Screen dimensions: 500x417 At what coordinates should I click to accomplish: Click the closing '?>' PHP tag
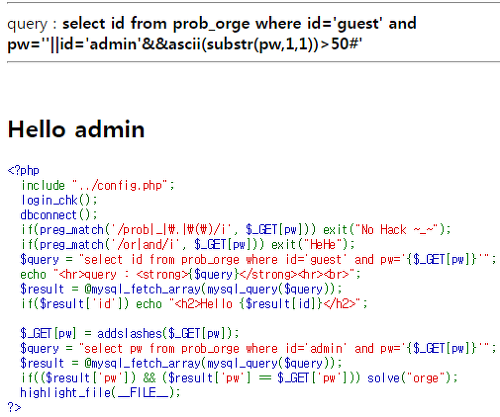pyautogui.click(x=14, y=407)
